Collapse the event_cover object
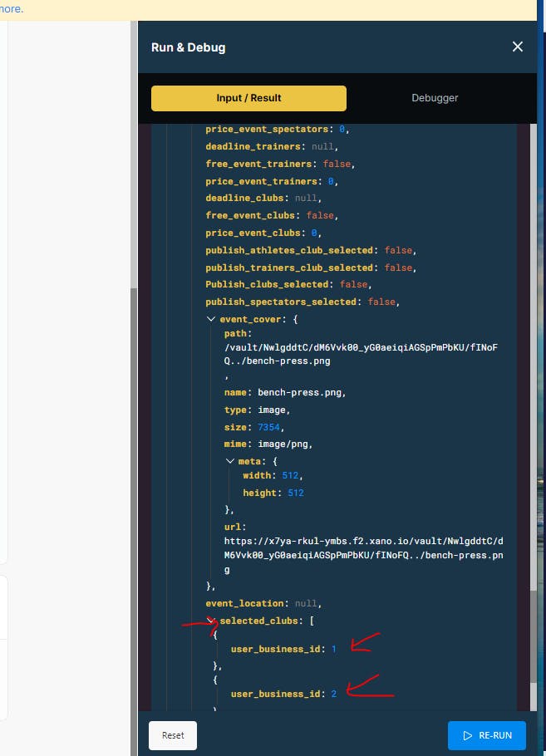 pyautogui.click(x=211, y=319)
